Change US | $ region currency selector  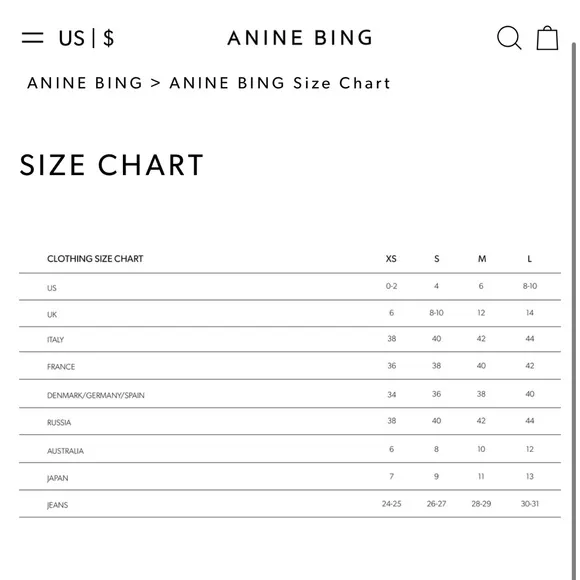click(87, 38)
